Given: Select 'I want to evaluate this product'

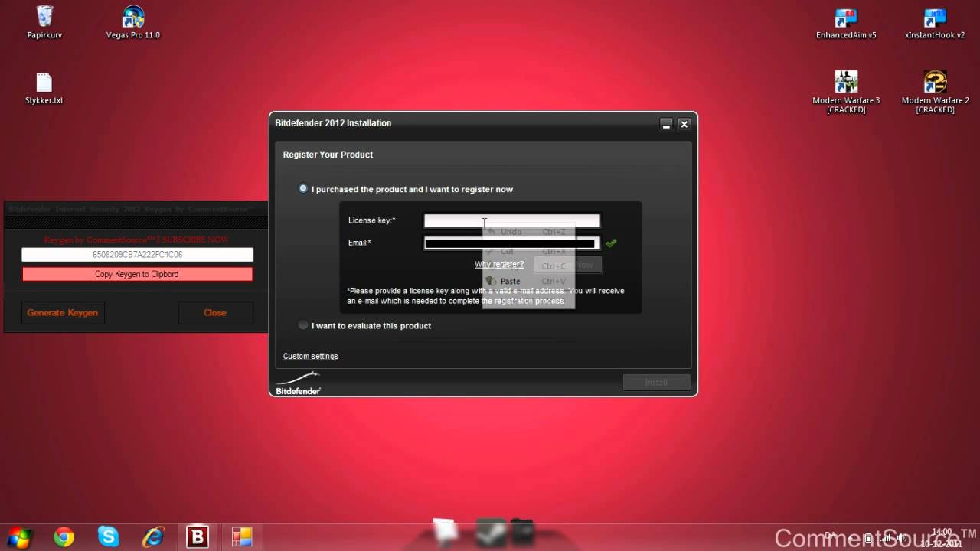Looking at the screenshot, I should [x=303, y=325].
